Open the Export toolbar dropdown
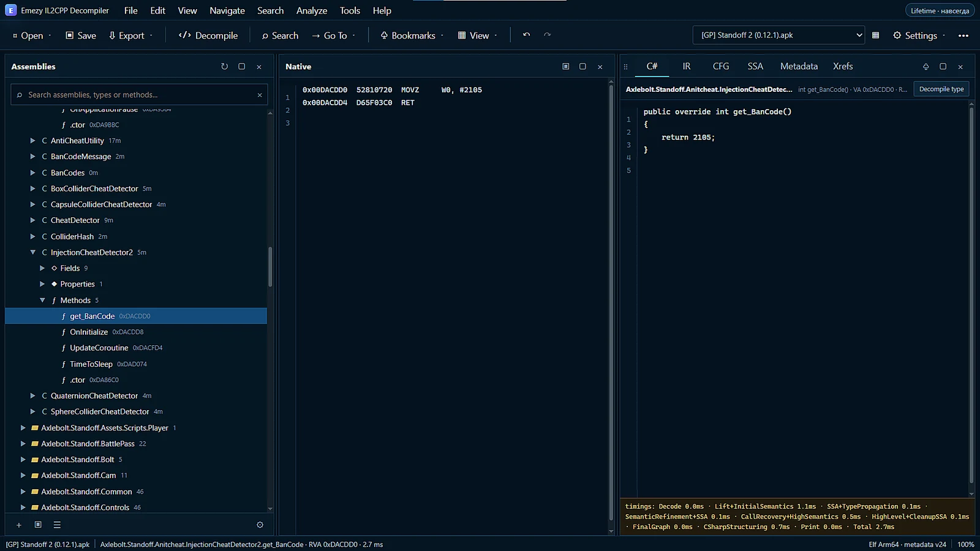The width and height of the screenshot is (980, 551). point(130,36)
